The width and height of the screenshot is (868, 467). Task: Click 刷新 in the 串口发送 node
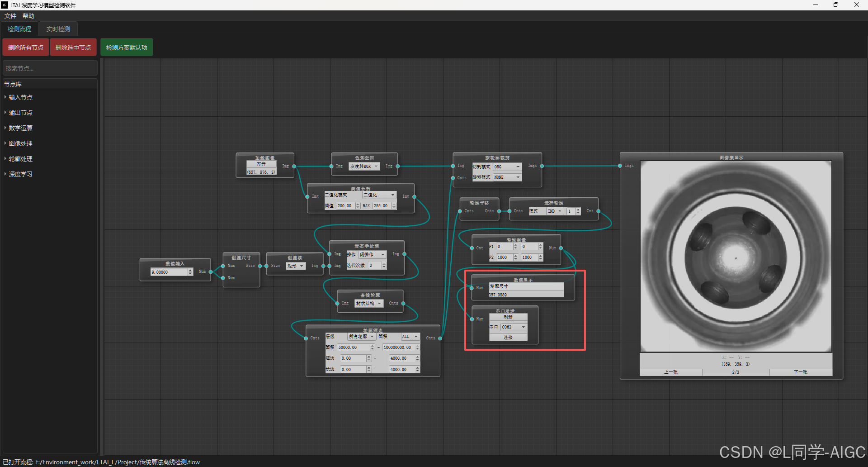(508, 317)
